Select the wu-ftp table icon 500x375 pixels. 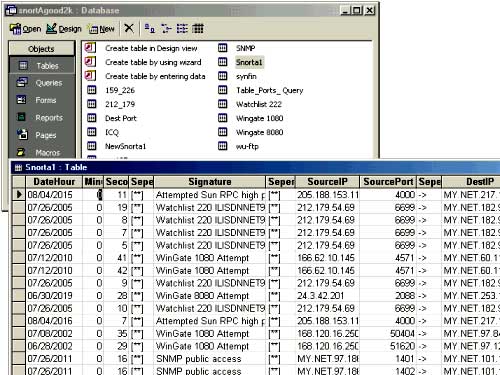pyautogui.click(x=222, y=146)
